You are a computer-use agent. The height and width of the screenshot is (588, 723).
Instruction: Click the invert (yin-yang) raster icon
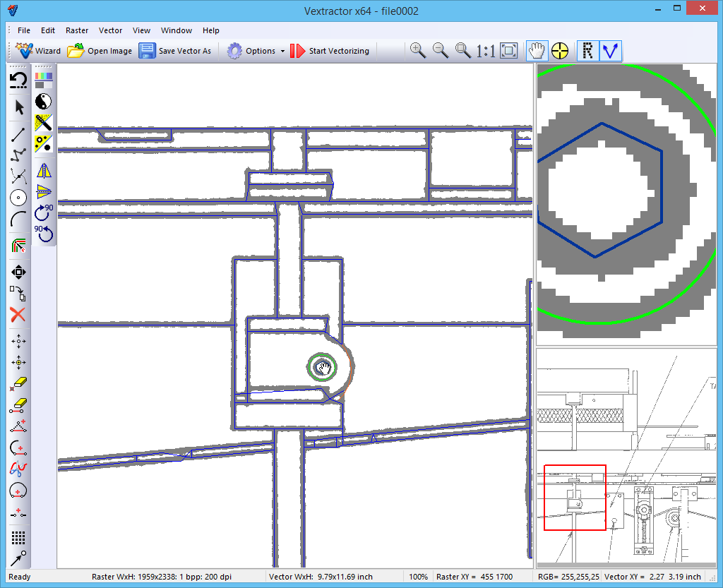pyautogui.click(x=44, y=101)
